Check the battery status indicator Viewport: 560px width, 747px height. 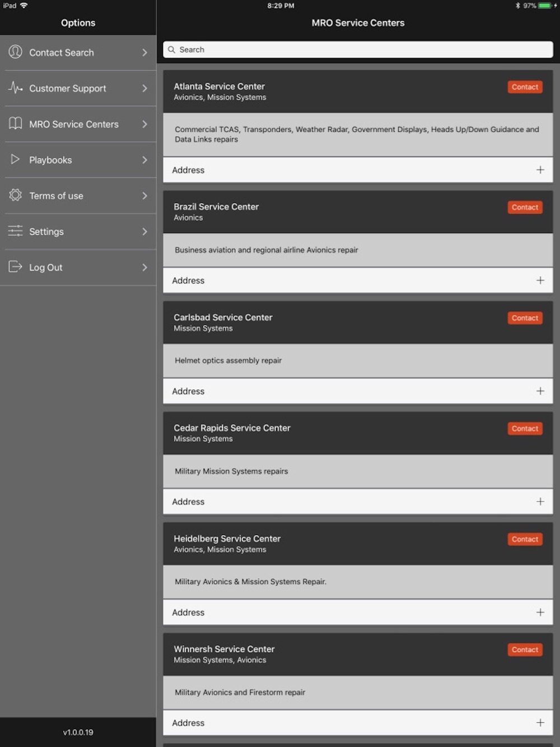click(545, 6)
